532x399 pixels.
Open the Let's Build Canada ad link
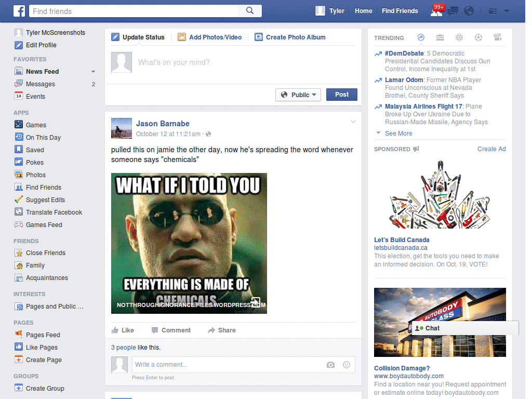pyautogui.click(x=402, y=240)
